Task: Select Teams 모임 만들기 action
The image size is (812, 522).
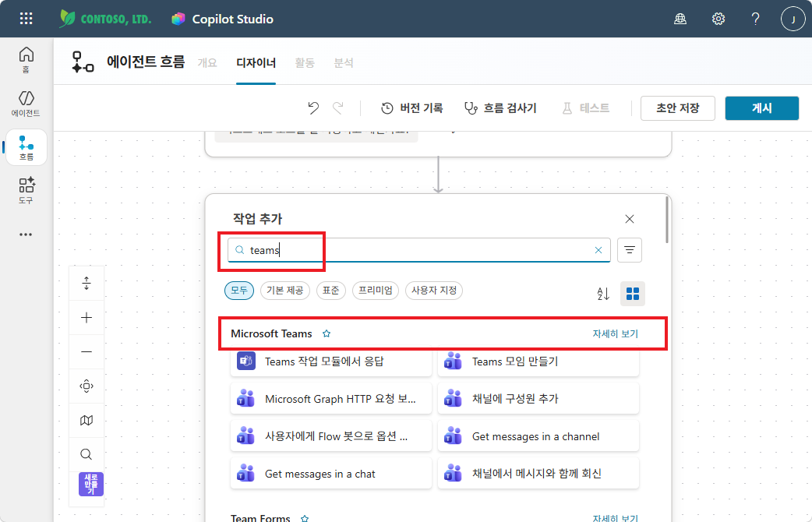Action: (538, 362)
